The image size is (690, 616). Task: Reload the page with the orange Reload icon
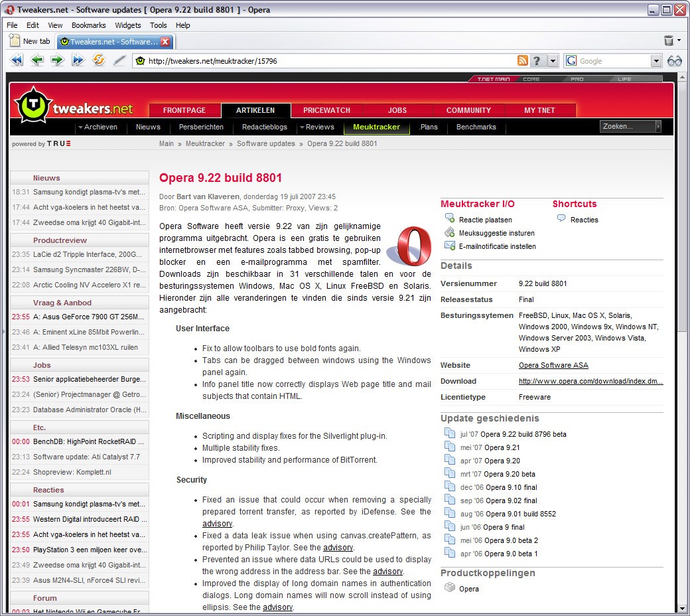coord(99,60)
